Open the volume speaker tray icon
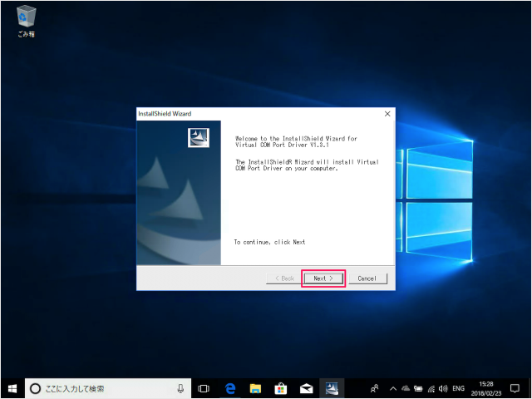The image size is (532, 399). click(443, 389)
